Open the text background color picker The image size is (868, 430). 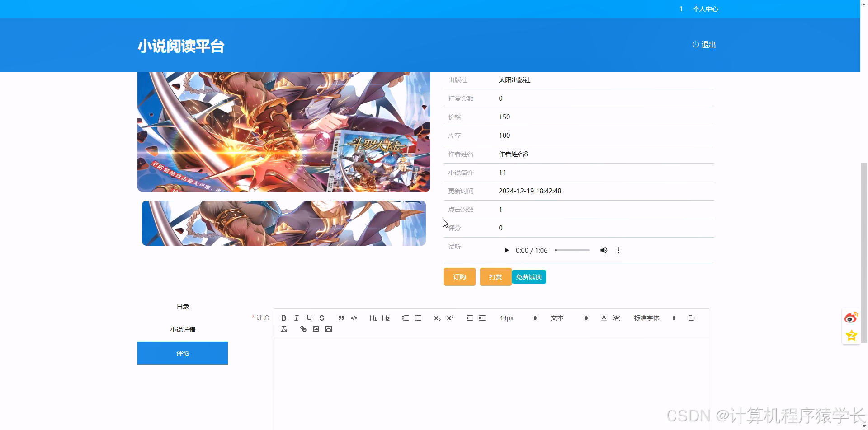pos(617,318)
